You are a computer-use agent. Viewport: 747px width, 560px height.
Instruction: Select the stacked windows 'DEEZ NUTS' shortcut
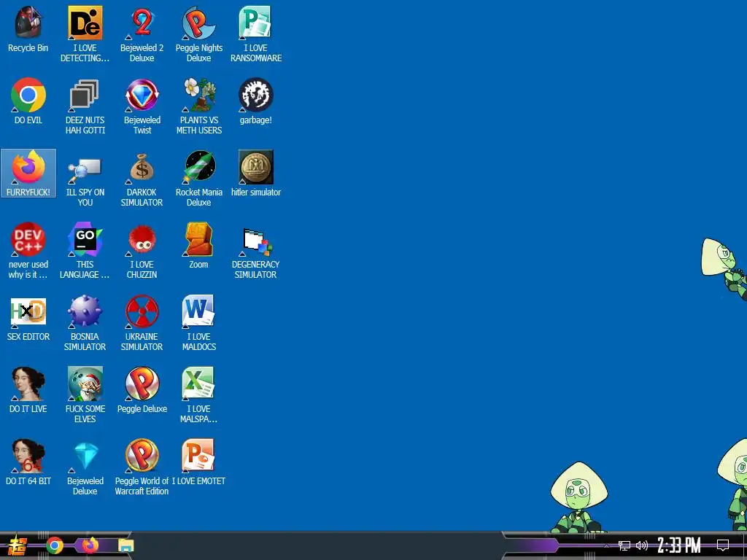pyautogui.click(x=85, y=106)
